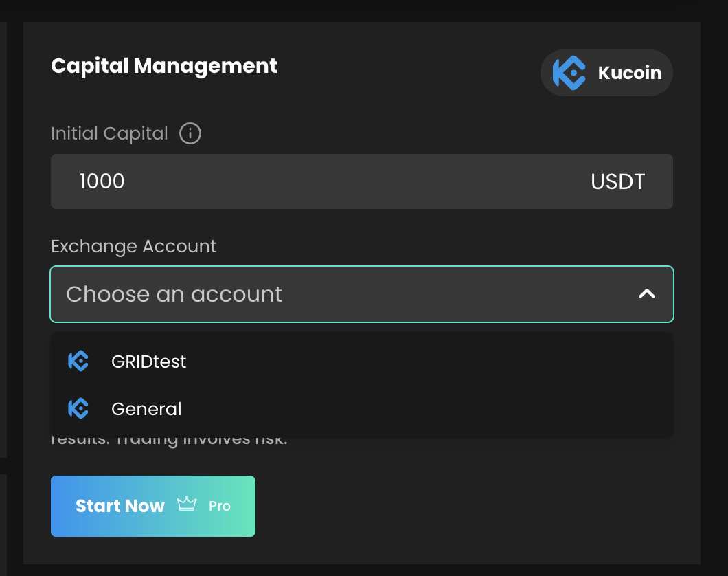Click the Initial Capital label
The width and height of the screenshot is (728, 576).
(109, 133)
